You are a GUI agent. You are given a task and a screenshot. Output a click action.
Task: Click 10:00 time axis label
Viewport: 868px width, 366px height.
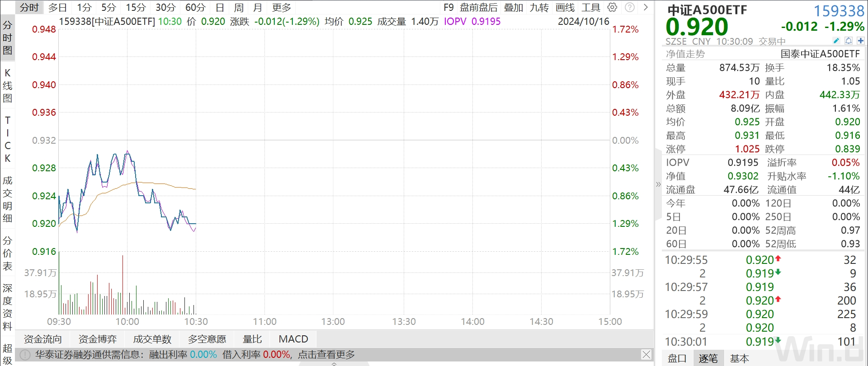click(x=127, y=322)
